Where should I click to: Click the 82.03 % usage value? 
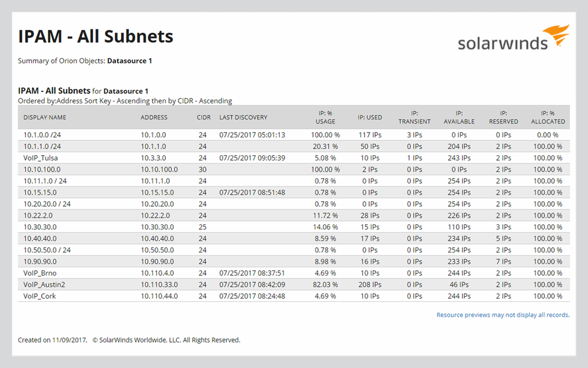click(325, 285)
